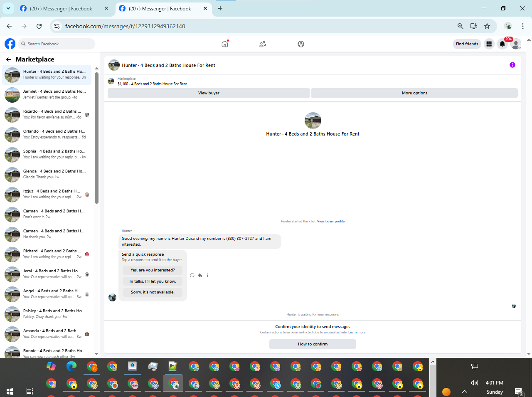Open the tab search dropdown arrow
Image resolution: width=532 pixels, height=397 pixels.
point(8,8)
